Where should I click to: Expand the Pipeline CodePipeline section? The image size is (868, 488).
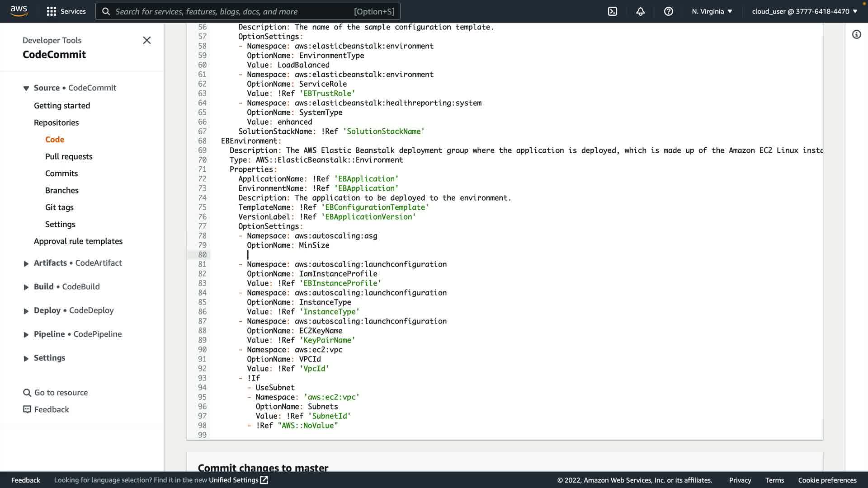26,335
